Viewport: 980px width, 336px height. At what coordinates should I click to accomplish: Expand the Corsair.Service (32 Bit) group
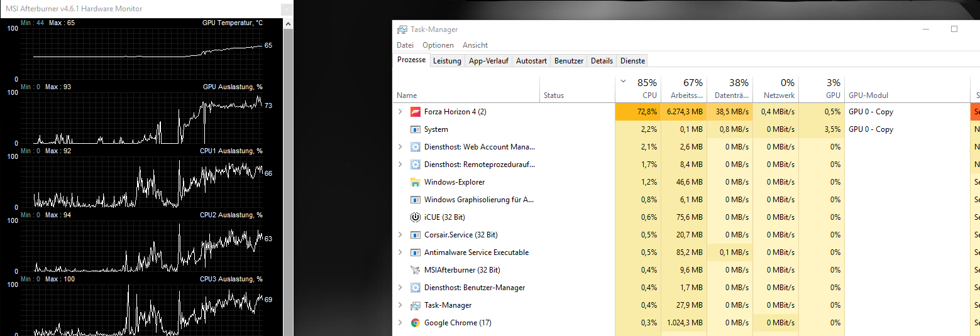pyautogui.click(x=400, y=235)
